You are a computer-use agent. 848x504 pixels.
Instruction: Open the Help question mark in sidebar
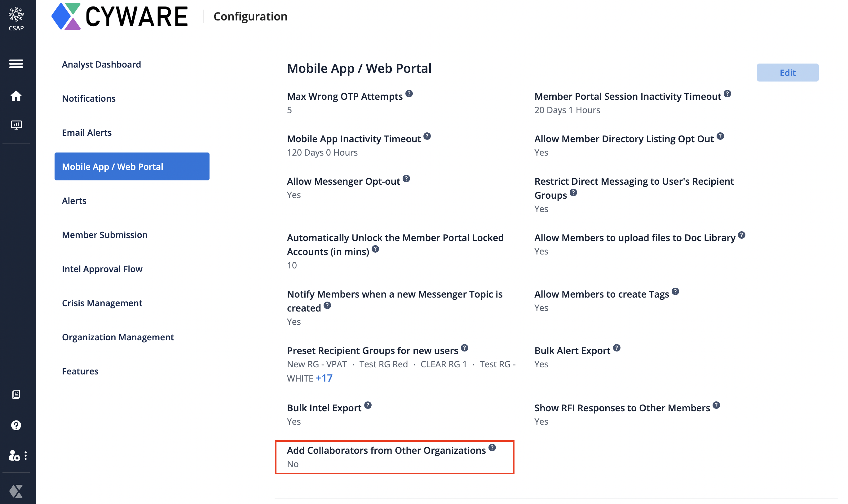tap(16, 425)
